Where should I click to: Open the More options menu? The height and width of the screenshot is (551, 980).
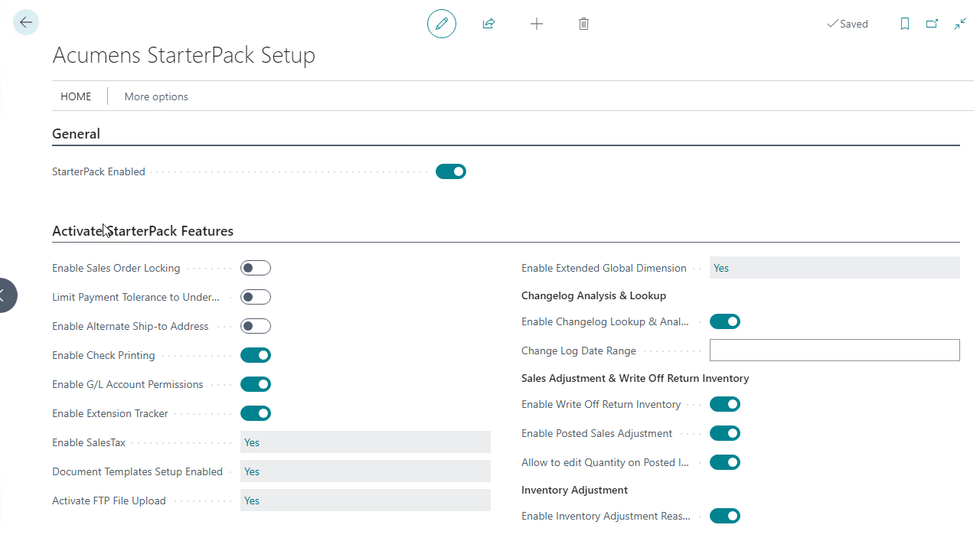click(x=156, y=96)
